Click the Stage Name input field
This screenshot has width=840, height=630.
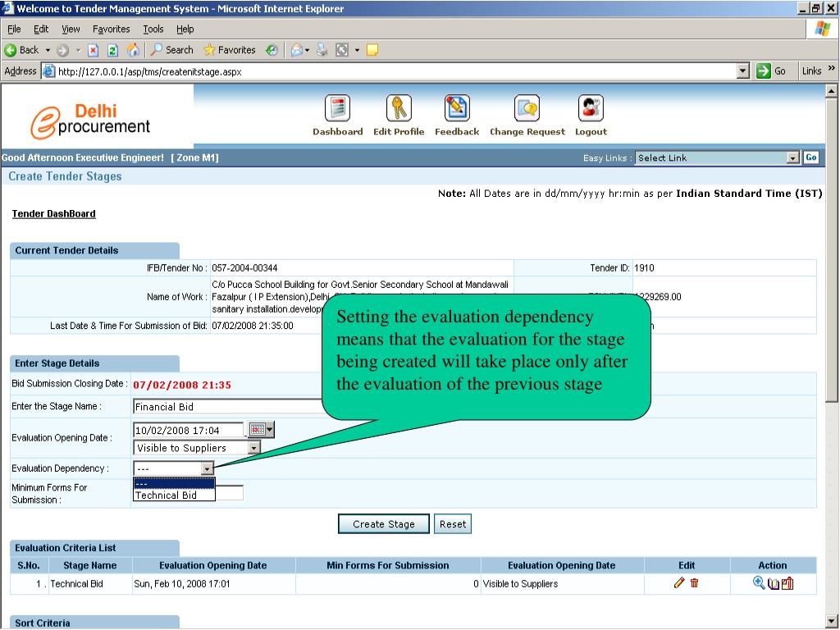coord(228,407)
